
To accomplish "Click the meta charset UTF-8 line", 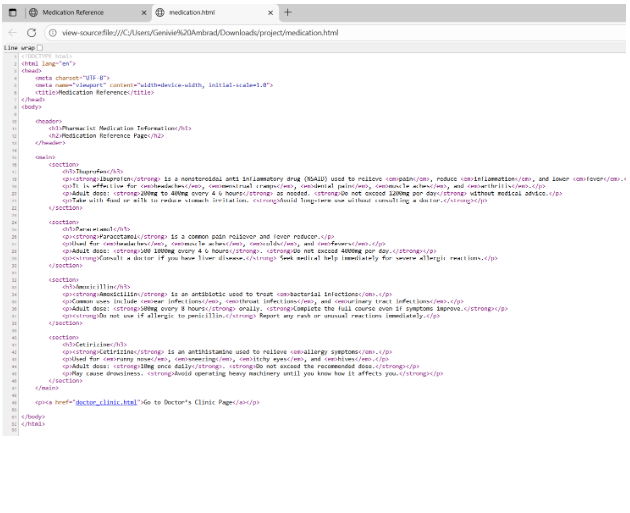I will point(72,78).
